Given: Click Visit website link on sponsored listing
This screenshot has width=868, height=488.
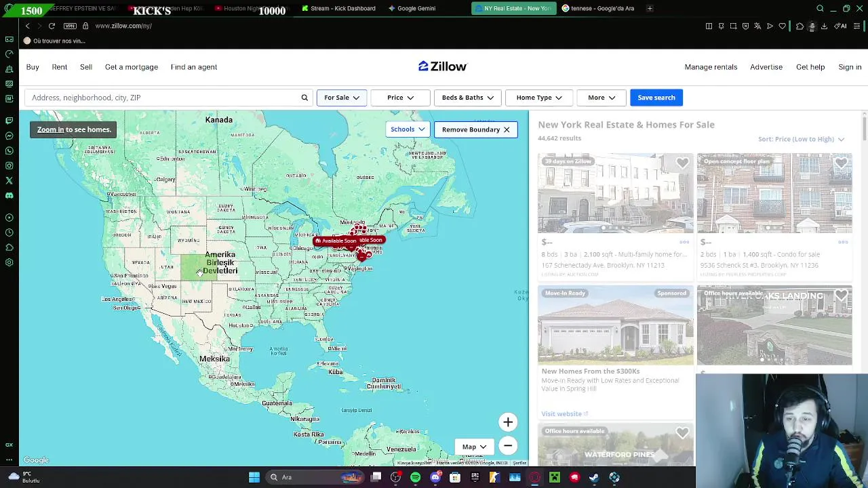Looking at the screenshot, I should [x=564, y=413].
